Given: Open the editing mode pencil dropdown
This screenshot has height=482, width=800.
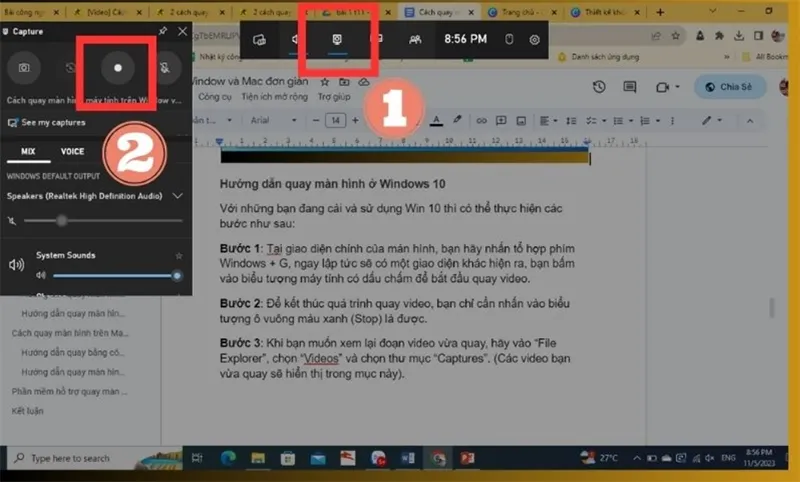Looking at the screenshot, I should 711,120.
